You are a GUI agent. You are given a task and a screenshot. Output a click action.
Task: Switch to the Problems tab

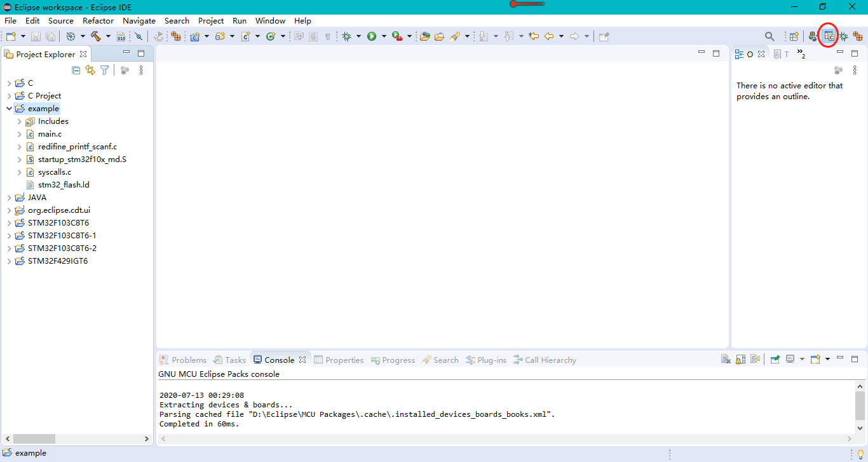pos(183,360)
